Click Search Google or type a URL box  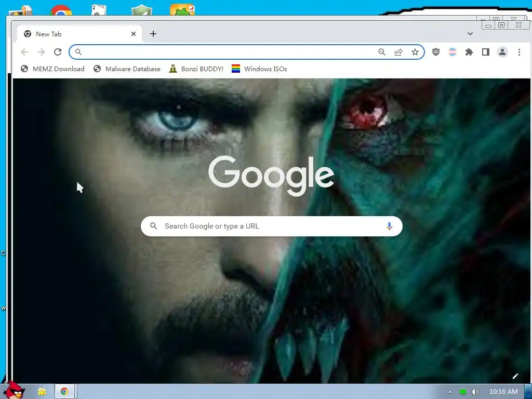pyautogui.click(x=271, y=227)
